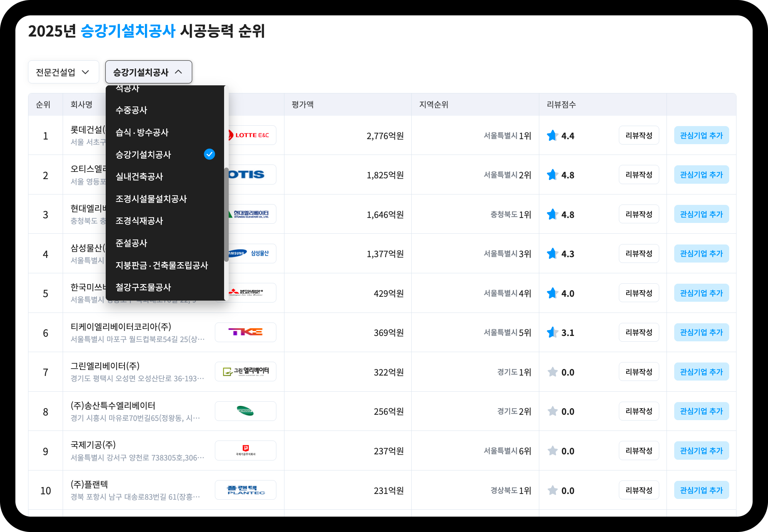768x532 pixels.
Task: Write a review for rank 4 삼성물산
Action: [x=639, y=253]
